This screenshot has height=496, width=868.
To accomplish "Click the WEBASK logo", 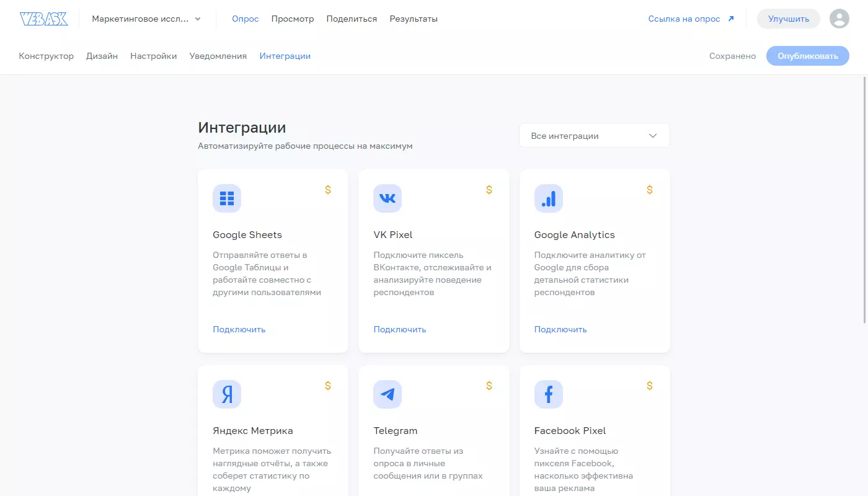I will [x=43, y=19].
